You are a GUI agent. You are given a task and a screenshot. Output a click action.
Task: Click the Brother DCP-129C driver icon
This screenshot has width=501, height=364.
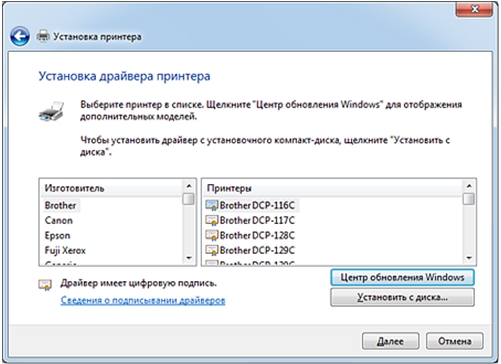click(212, 250)
